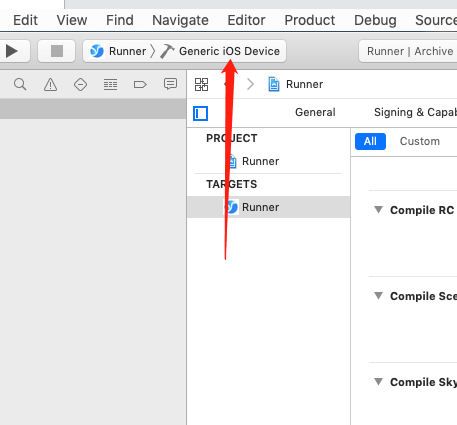Image resolution: width=457 pixels, height=425 pixels.
Task: Click the related items grid icon
Action: pos(201,84)
